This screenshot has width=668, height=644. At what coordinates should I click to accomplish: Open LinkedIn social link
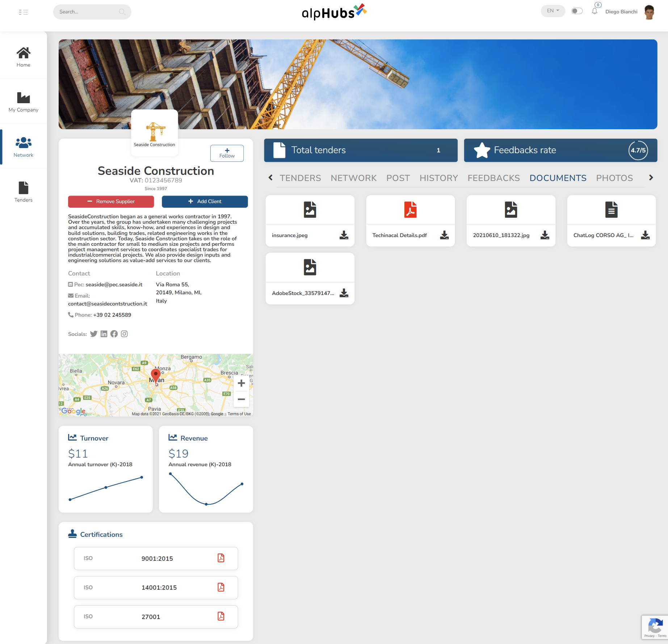[x=104, y=334]
